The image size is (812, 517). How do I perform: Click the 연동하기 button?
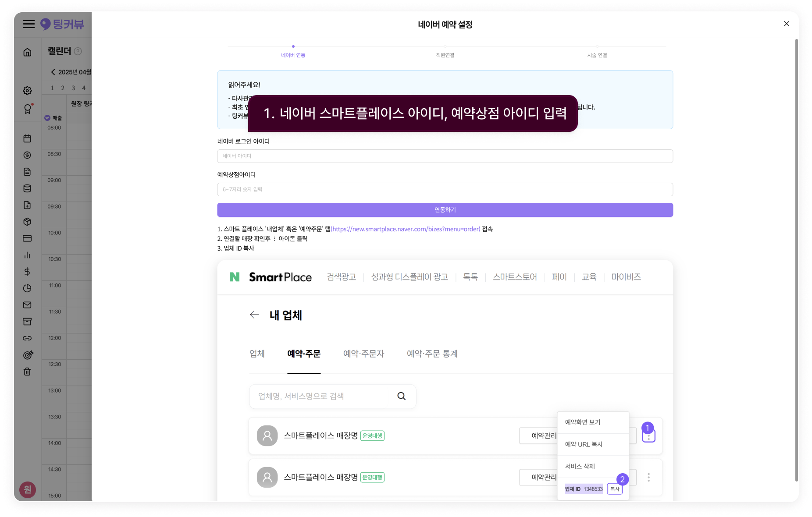(x=445, y=210)
